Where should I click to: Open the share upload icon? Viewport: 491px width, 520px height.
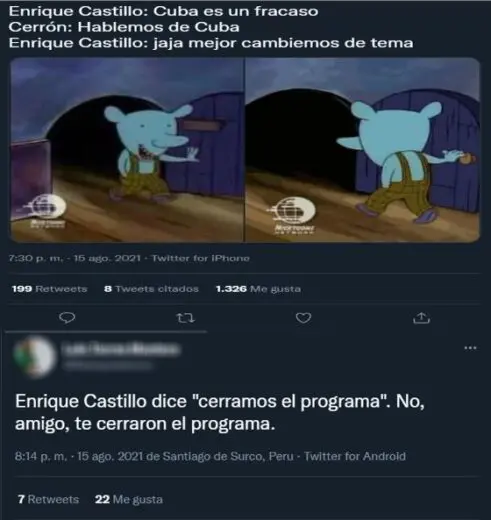point(421,318)
